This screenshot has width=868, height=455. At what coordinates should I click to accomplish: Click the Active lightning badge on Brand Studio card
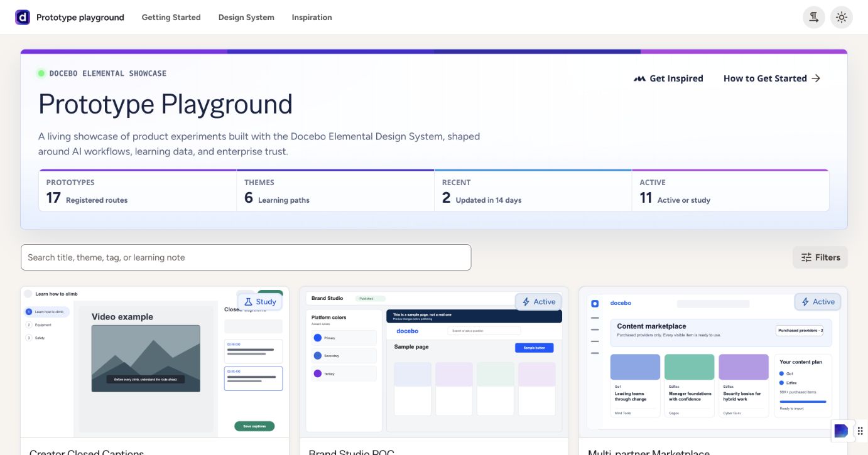(538, 302)
